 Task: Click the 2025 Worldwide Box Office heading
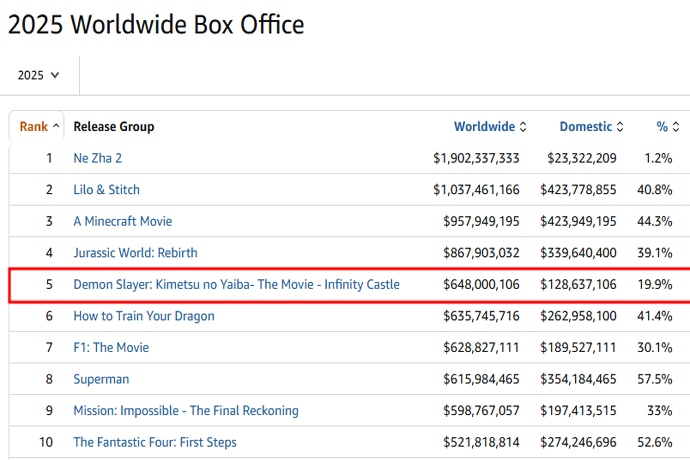[x=156, y=24]
